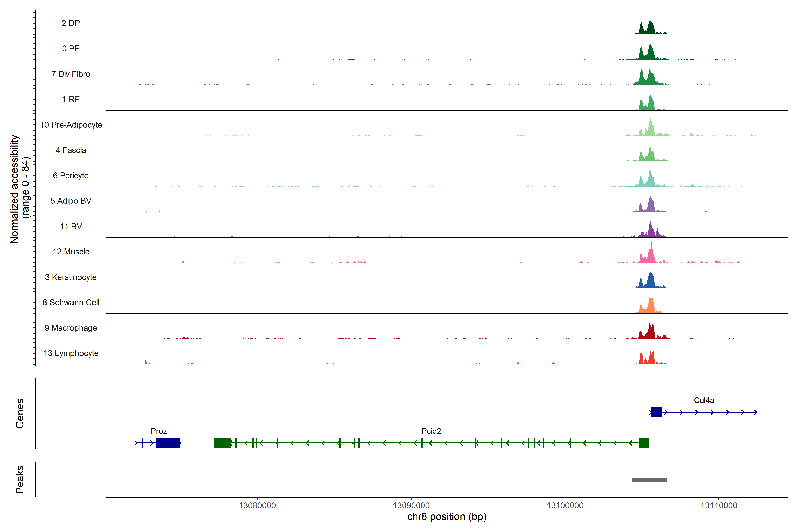Click the gray peak region bar

649,480
